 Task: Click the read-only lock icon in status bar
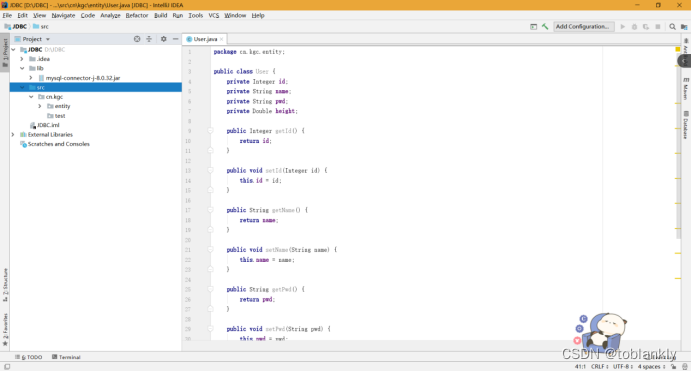[673, 366]
